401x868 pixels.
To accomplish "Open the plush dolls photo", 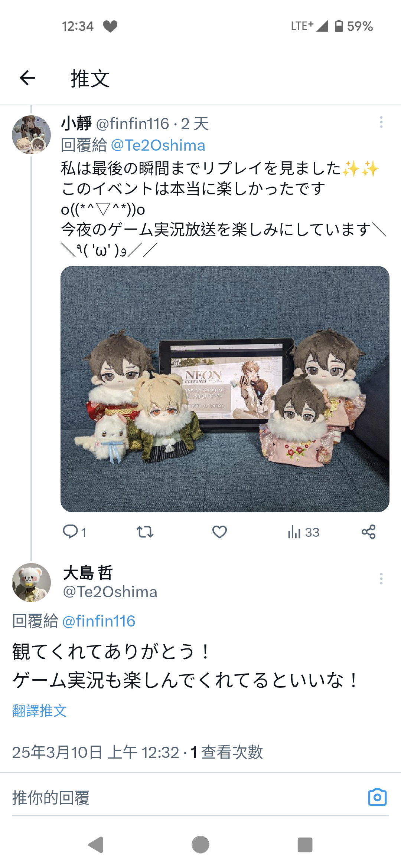I will (x=225, y=389).
